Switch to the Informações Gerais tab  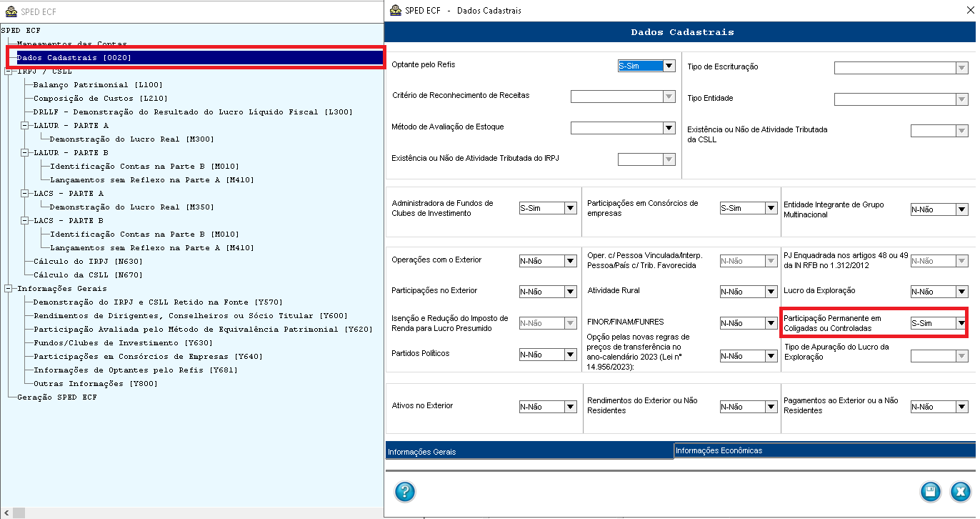(x=529, y=451)
